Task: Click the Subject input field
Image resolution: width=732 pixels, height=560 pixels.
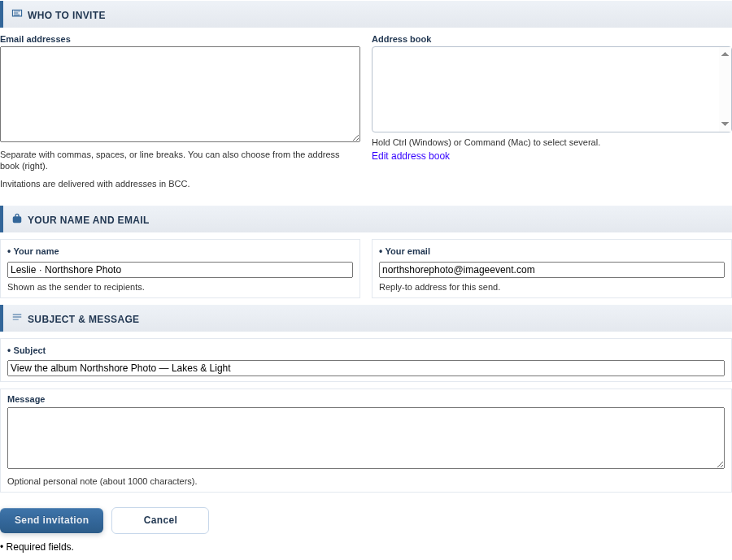Action: tap(366, 368)
